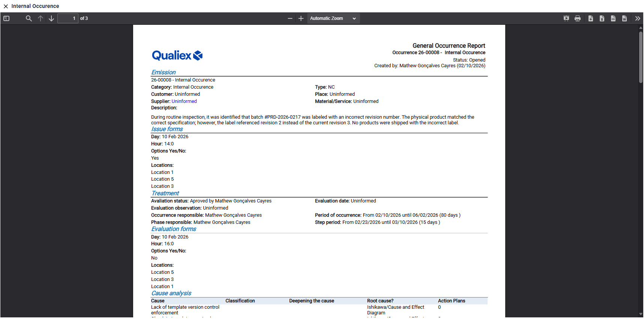Print the occurrence report
The width and height of the screenshot is (644, 320).
(578, 18)
